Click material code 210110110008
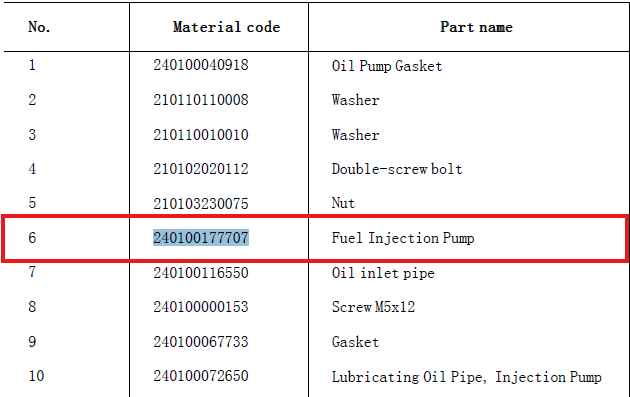630x397 pixels. 201,100
